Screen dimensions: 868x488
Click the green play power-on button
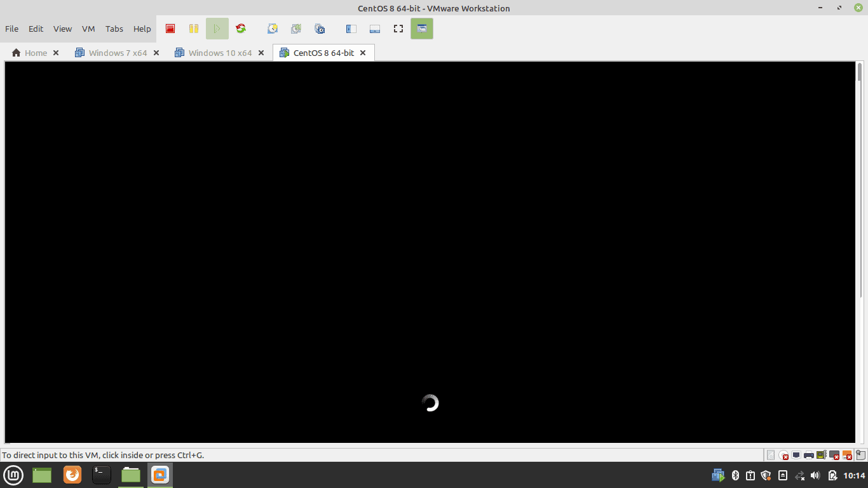point(217,29)
